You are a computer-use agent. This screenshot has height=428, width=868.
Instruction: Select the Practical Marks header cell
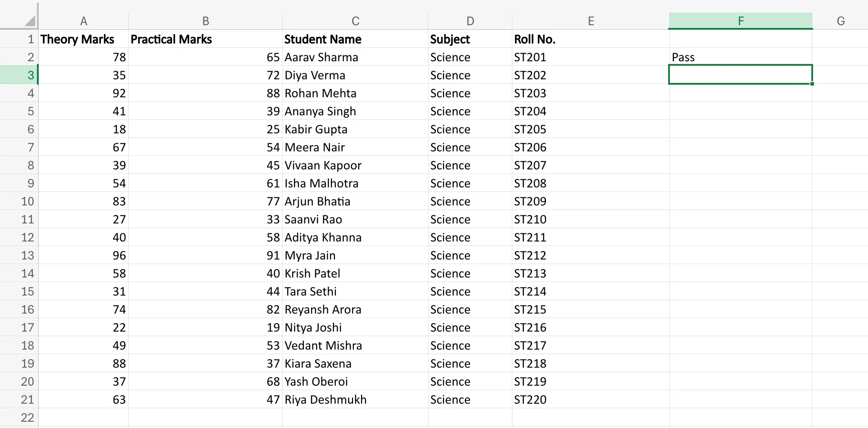point(206,39)
